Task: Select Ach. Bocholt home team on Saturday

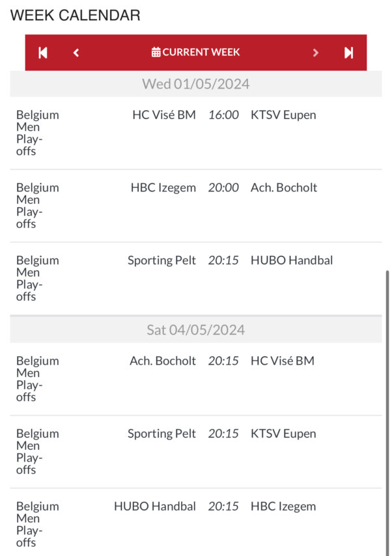Action: point(162,361)
